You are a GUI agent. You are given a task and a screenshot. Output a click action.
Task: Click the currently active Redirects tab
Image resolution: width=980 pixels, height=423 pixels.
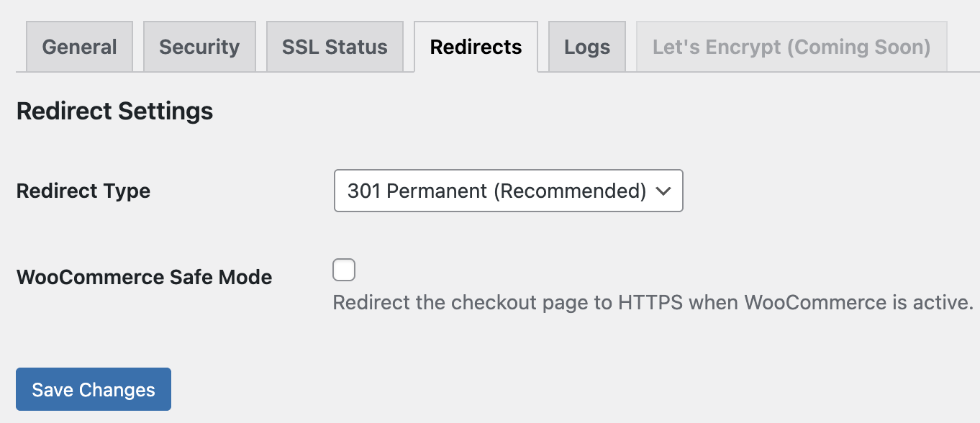(476, 46)
